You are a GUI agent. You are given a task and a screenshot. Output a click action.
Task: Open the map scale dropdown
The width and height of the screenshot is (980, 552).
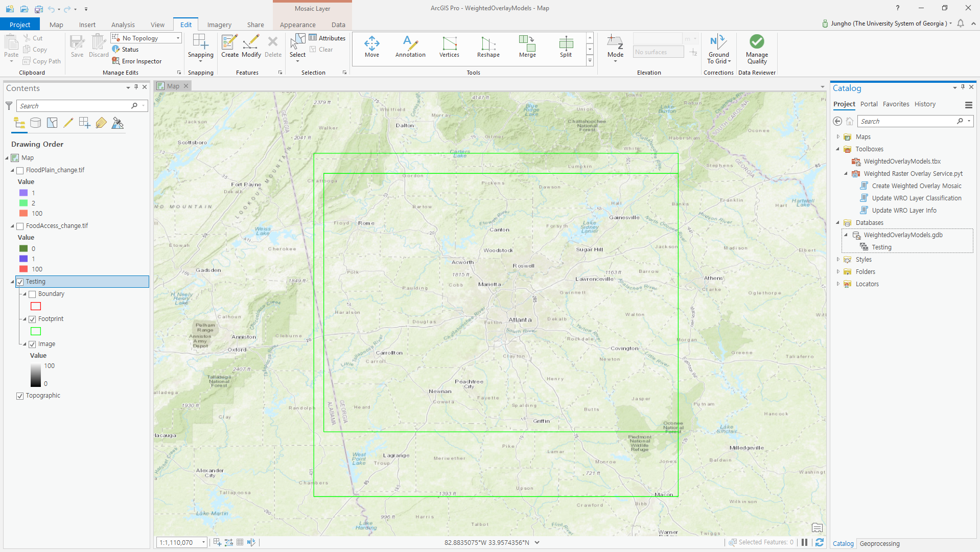pyautogui.click(x=203, y=542)
